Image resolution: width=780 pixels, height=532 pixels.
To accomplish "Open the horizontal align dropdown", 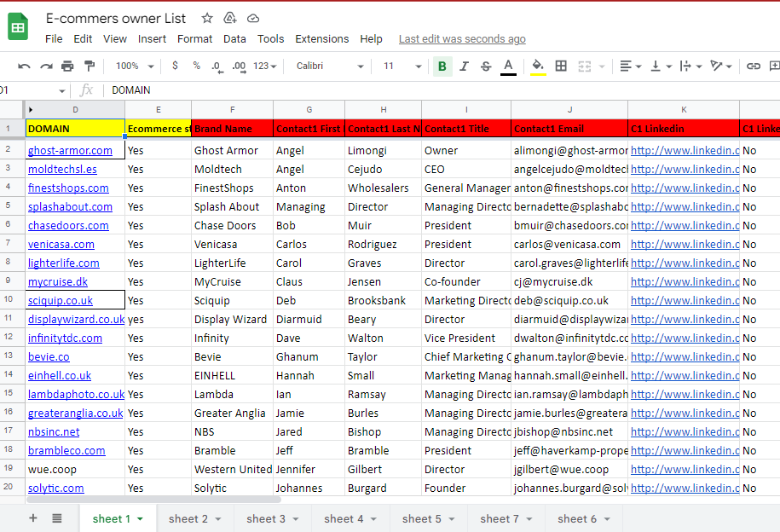I will pyautogui.click(x=630, y=66).
